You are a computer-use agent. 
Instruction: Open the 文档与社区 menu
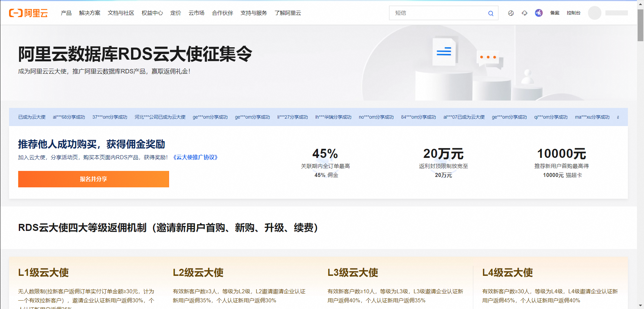tap(121, 13)
